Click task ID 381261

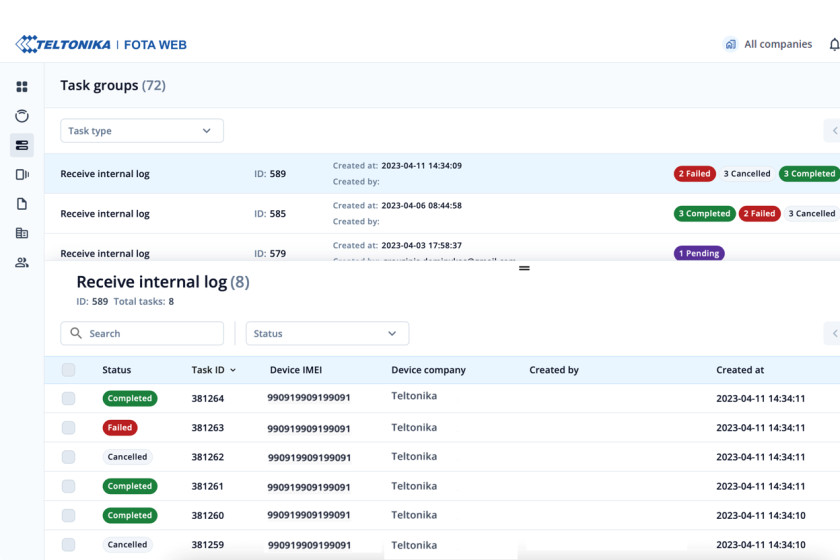click(207, 486)
